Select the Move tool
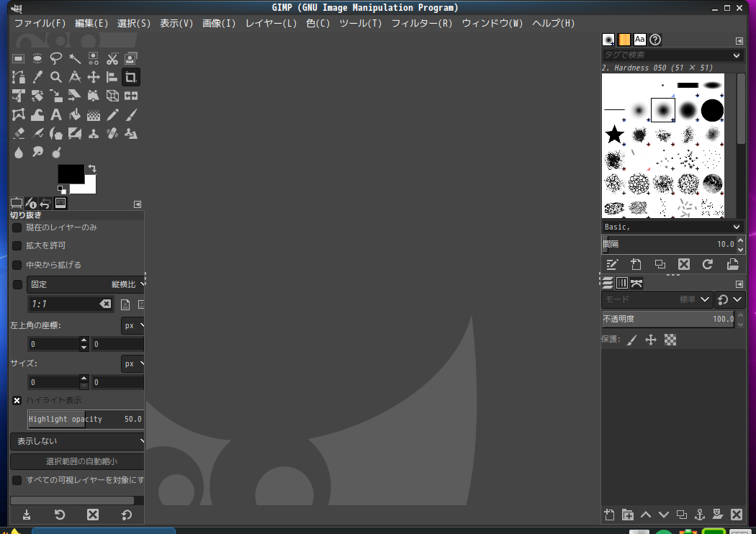Screen dimensions: 756x534 pos(94,77)
